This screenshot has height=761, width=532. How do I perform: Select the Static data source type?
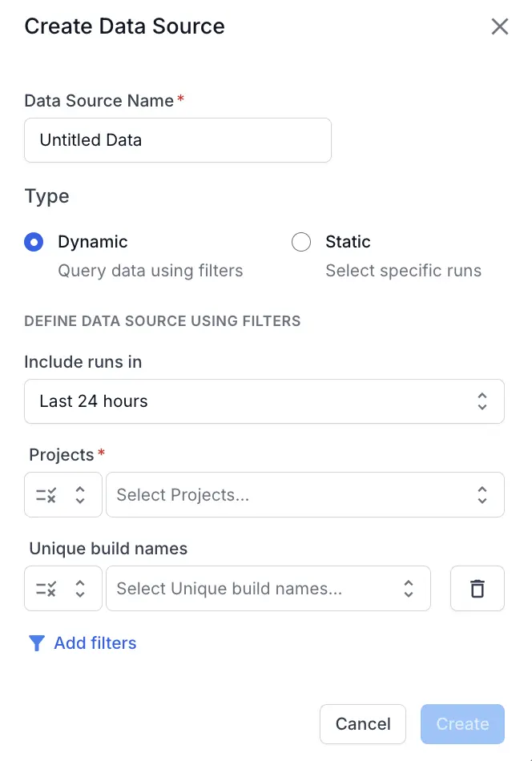(x=300, y=242)
